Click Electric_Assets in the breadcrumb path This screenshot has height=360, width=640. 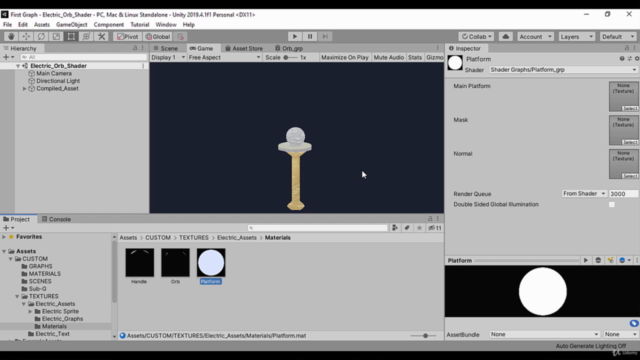tap(237, 238)
